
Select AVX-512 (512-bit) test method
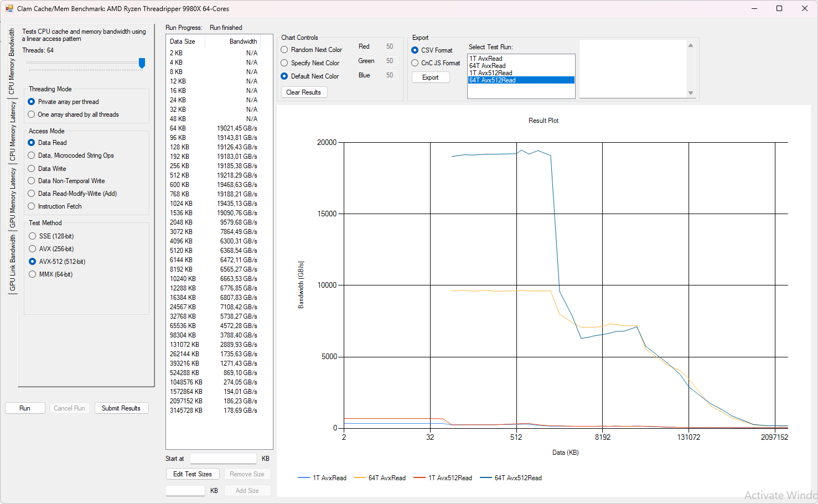[57, 262]
